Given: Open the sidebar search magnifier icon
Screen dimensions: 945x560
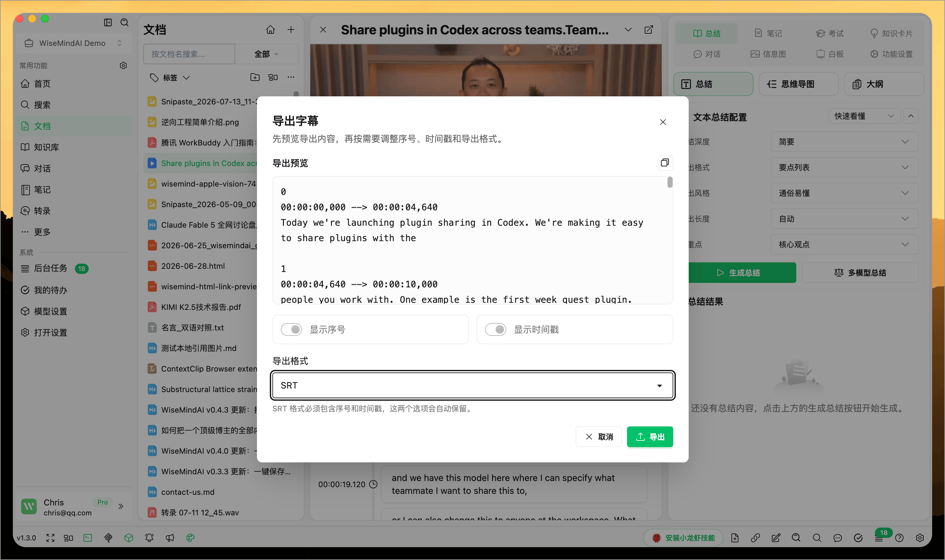Looking at the screenshot, I should [125, 23].
